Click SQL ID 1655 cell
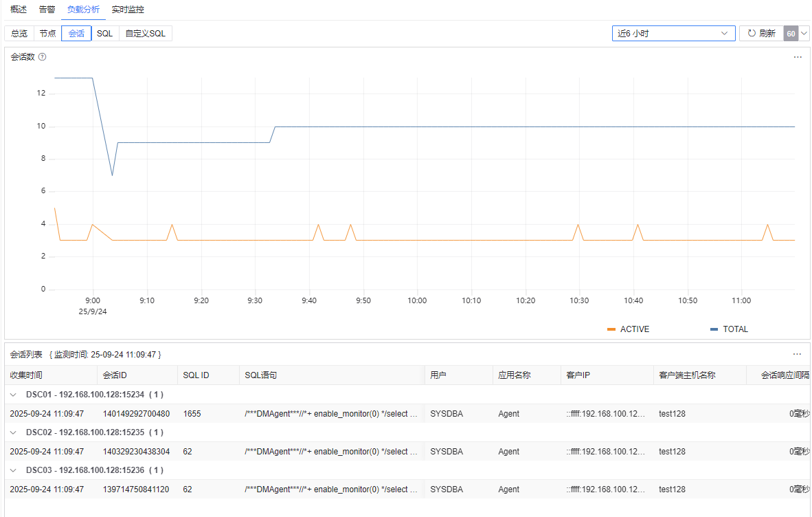 click(192, 414)
